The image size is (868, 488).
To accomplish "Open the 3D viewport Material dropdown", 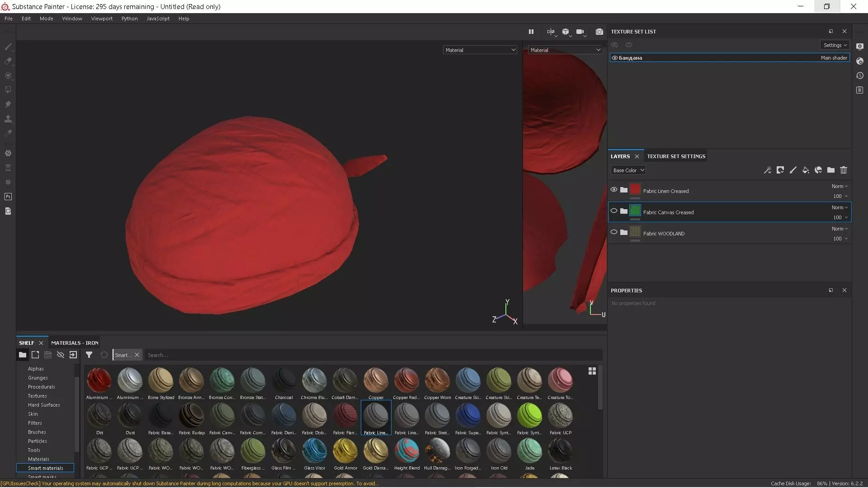I will tap(480, 50).
